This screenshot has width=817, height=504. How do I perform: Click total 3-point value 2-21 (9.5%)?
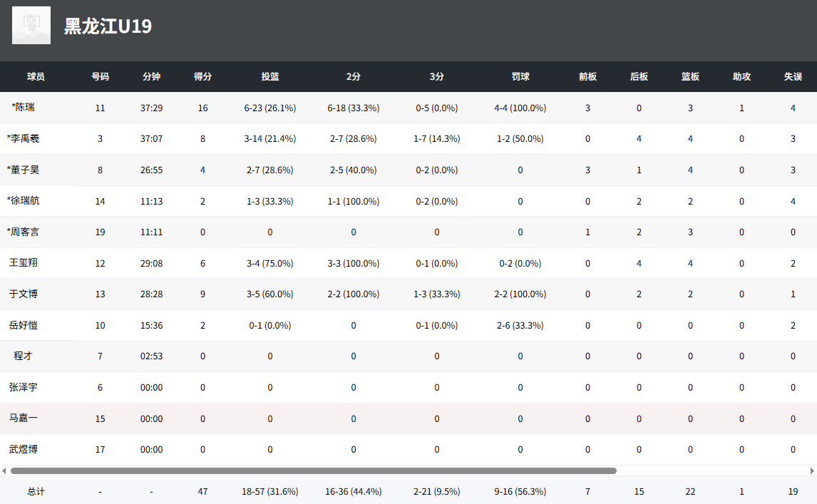436,491
